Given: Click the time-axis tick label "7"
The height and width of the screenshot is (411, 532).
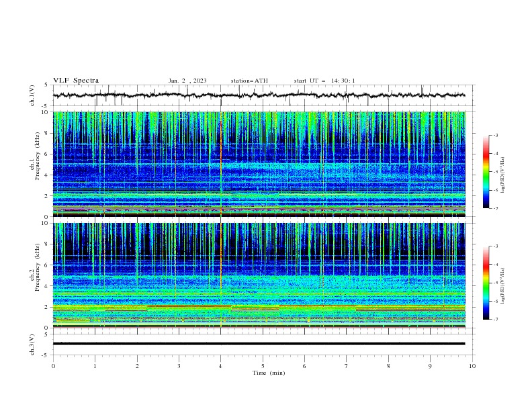Looking at the screenshot, I should click(347, 366).
